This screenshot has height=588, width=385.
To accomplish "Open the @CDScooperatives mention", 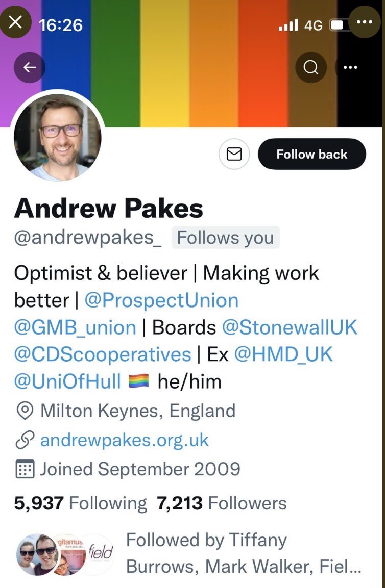I will (x=103, y=354).
